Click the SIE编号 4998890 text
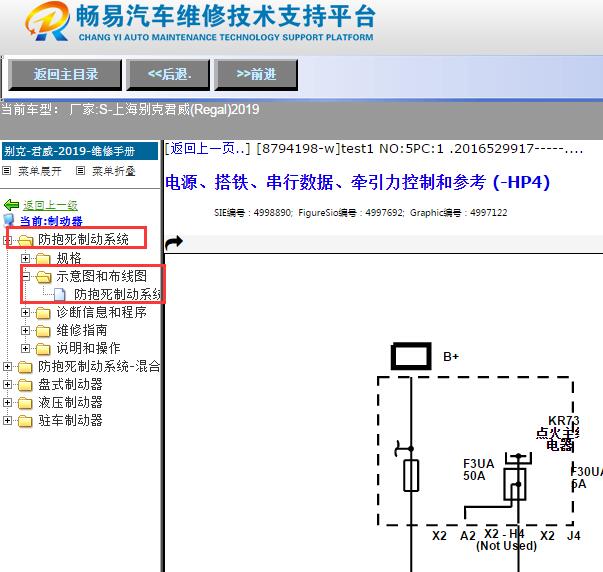Viewport: 603px width, 572px height. tap(253, 213)
